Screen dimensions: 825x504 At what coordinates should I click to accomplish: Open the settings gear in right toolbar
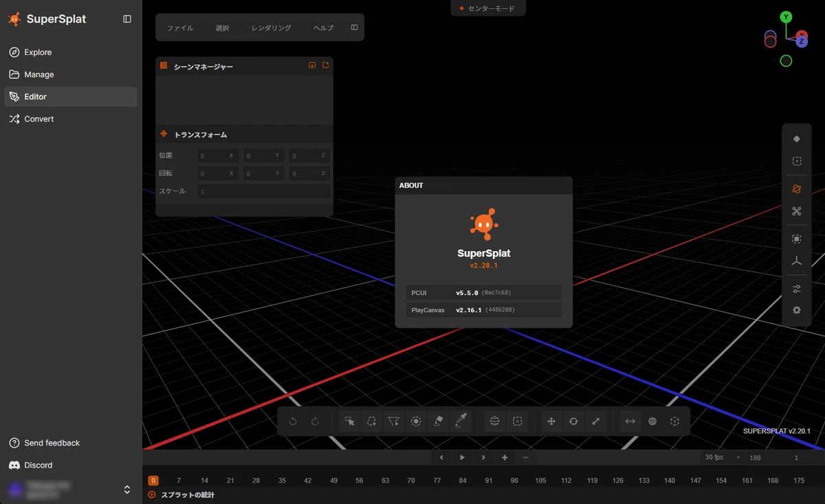(x=797, y=310)
